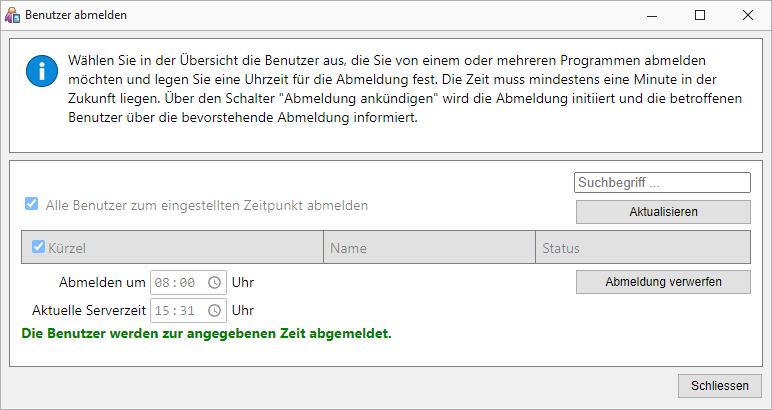Minimize the Benutzer abmelden window

[652, 15]
